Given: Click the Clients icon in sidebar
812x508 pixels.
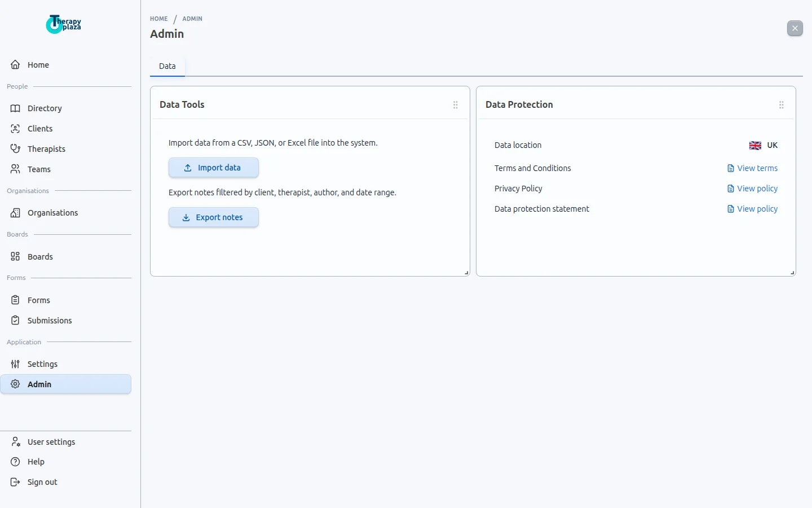Looking at the screenshot, I should 15,129.
